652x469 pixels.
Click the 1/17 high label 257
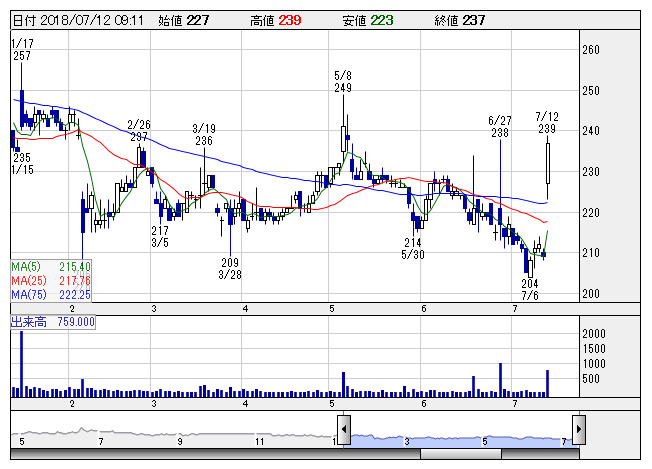[21, 57]
